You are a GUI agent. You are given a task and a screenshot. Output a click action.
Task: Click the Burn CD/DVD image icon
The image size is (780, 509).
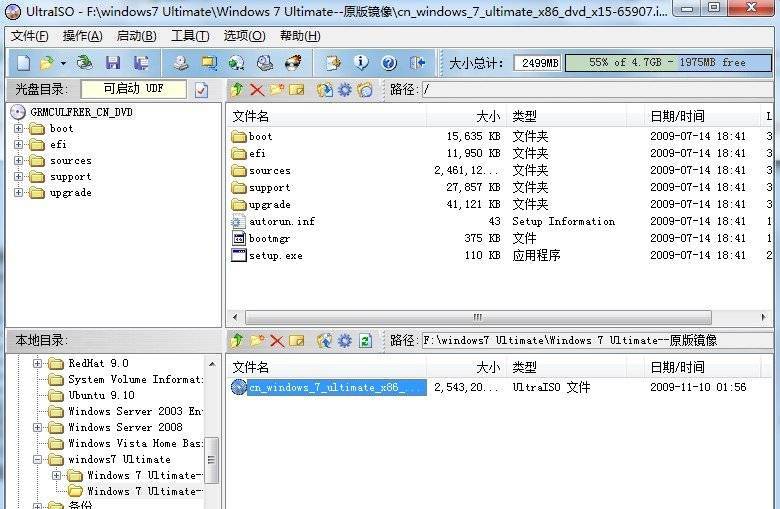[x=293, y=63]
